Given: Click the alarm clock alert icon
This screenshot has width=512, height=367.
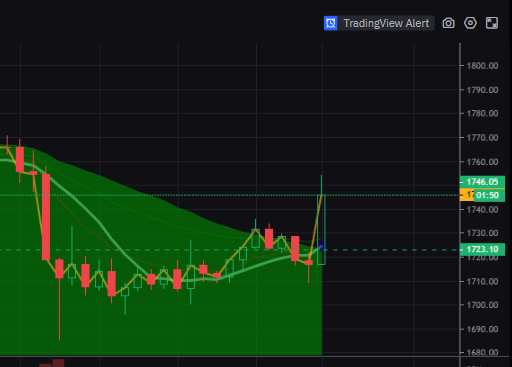Looking at the screenshot, I should pyautogui.click(x=331, y=23).
